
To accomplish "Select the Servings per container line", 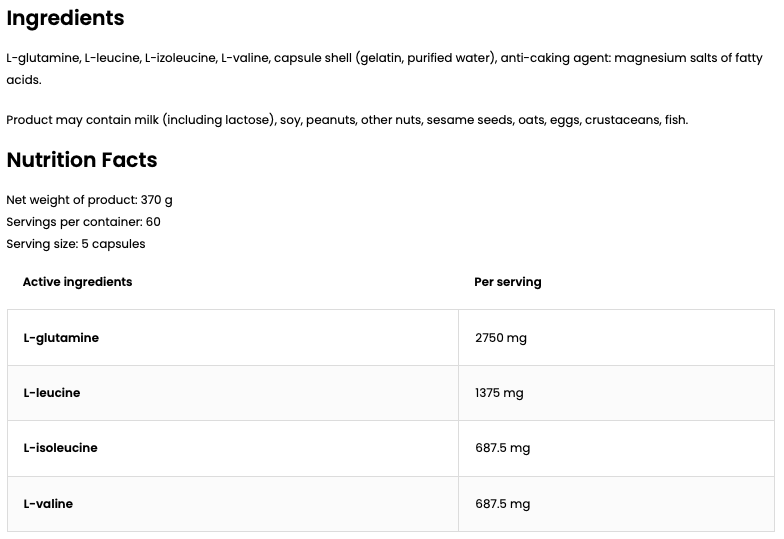I will [x=83, y=222].
